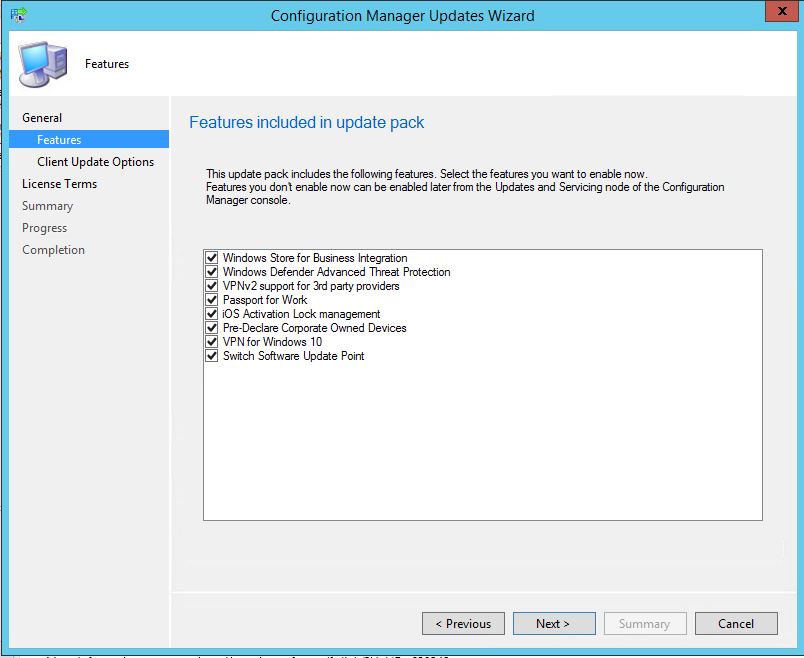This screenshot has height=658, width=804.
Task: Select the Features step in sidebar
Action: [x=59, y=140]
